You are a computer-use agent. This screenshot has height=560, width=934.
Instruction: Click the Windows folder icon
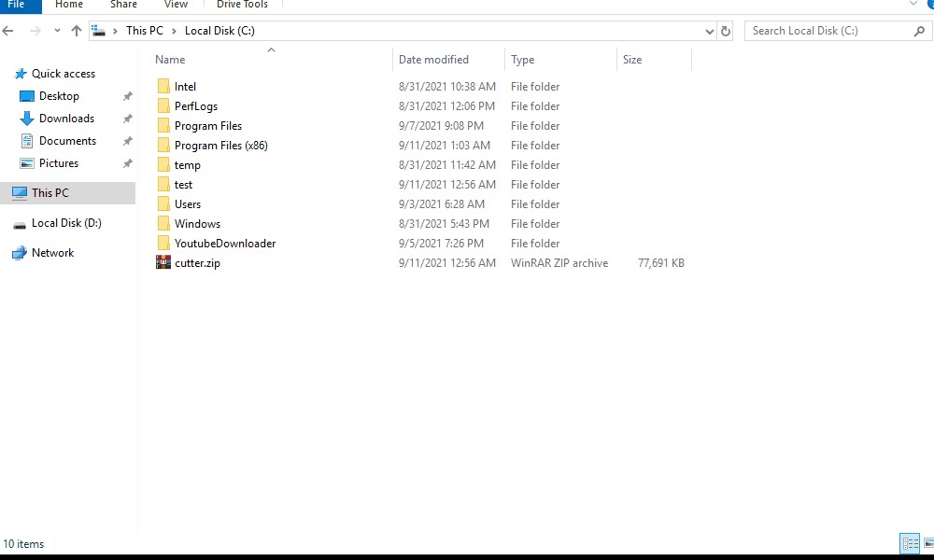point(163,224)
